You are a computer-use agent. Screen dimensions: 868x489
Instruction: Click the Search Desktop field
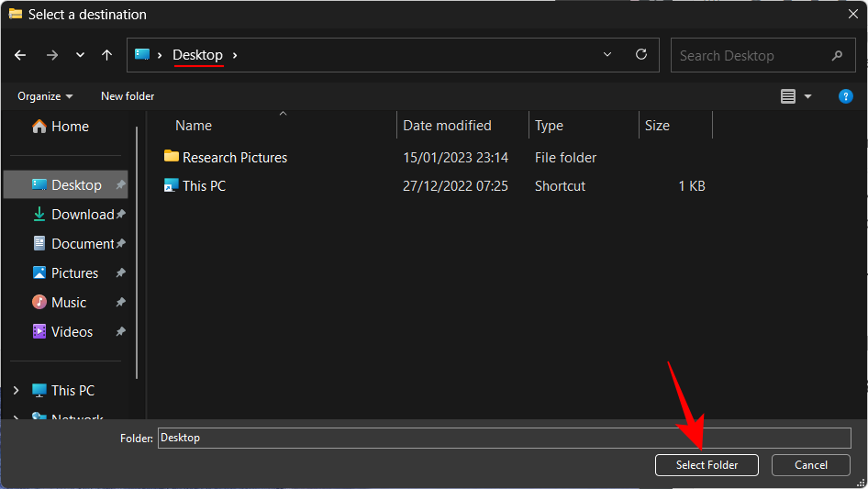point(762,55)
